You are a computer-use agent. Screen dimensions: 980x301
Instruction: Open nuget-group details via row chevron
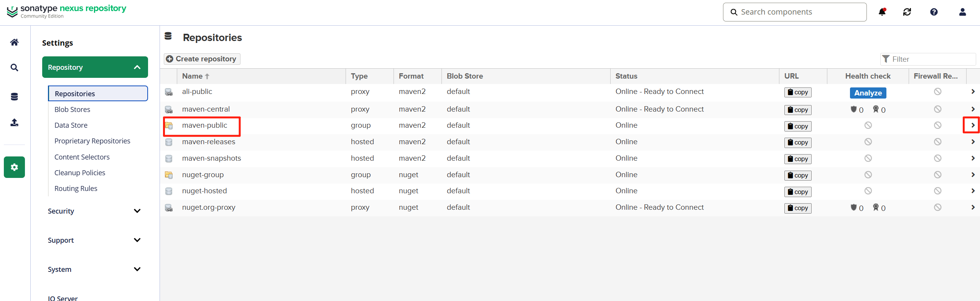coord(973,174)
